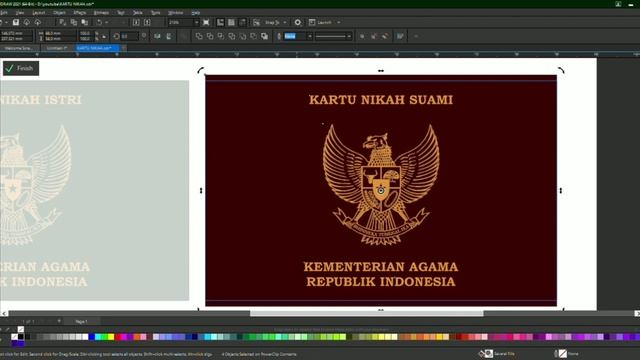This screenshot has height=360, width=640.
Task: Click the Save icon in the toolbar
Action: pyautogui.click(x=16, y=22)
